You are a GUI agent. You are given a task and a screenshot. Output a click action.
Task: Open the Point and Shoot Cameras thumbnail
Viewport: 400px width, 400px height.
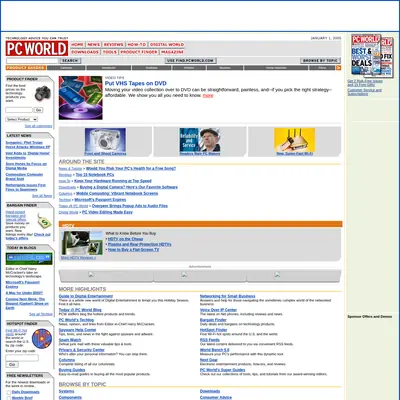(x=105, y=140)
